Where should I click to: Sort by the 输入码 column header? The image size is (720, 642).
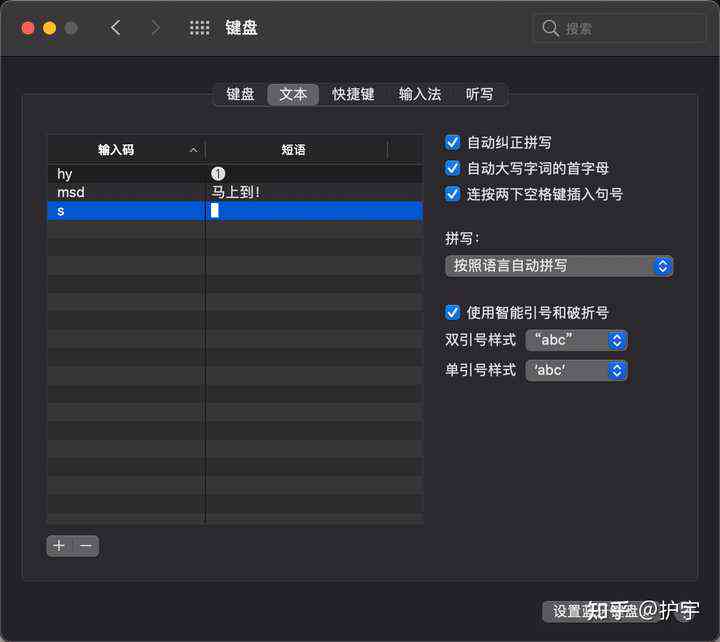click(126, 150)
